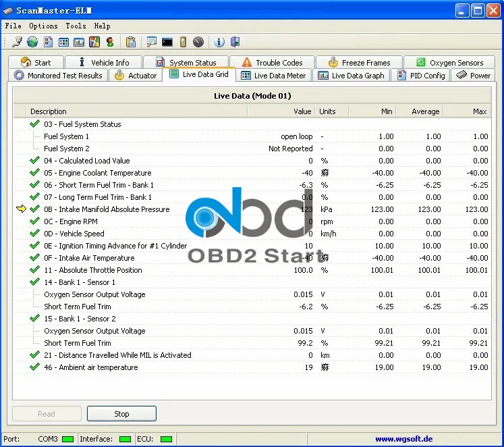Open the Options menu
This screenshot has width=504, height=447.
pos(43,26)
